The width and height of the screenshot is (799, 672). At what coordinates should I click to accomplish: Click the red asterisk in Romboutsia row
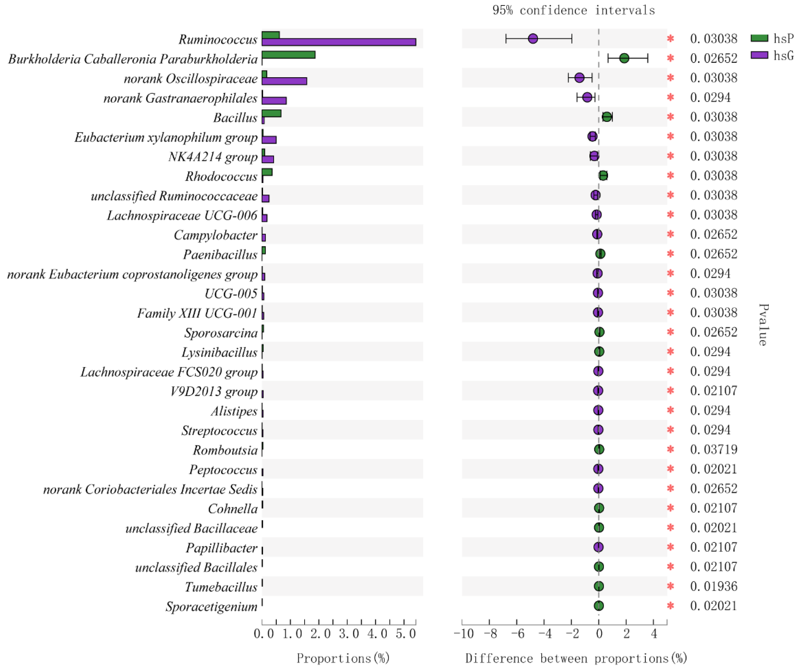point(670,449)
